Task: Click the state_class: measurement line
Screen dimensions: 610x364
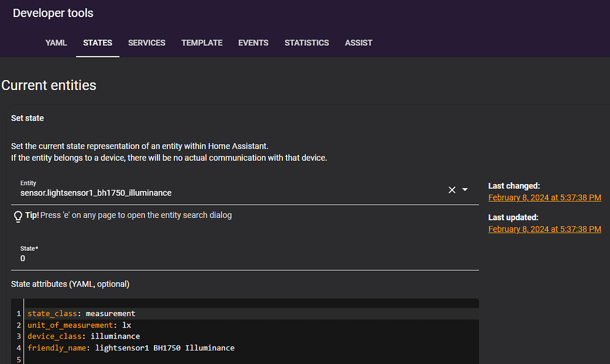Action: [81, 313]
